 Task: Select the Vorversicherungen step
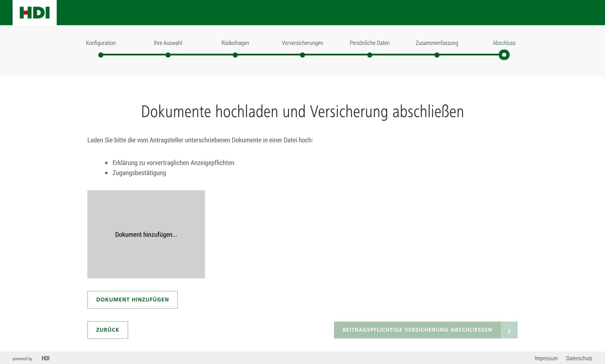pos(302,43)
